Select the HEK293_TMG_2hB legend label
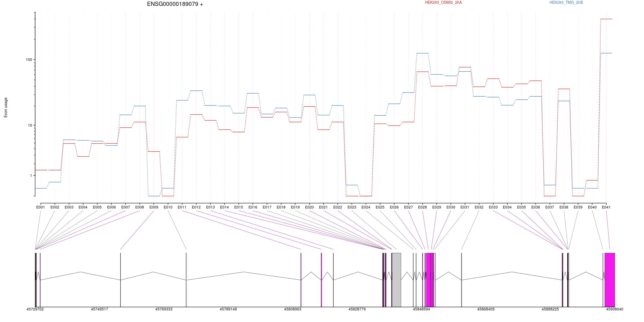 point(566,2)
